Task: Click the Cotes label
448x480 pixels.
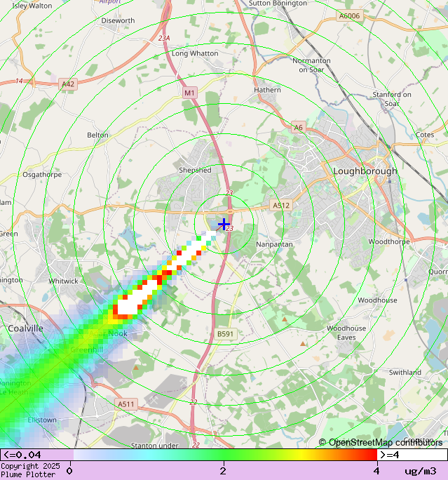Action: coord(425,135)
